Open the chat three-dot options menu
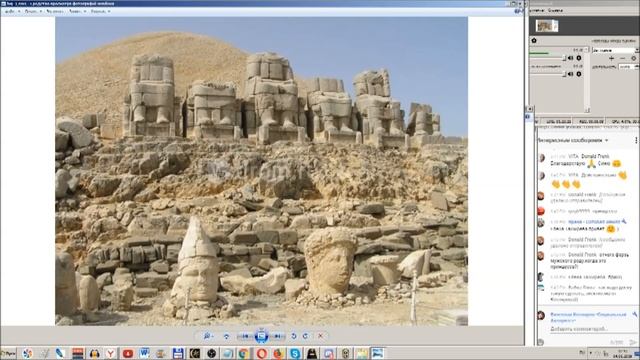Viewport: 640px width, 360px height. point(636,140)
